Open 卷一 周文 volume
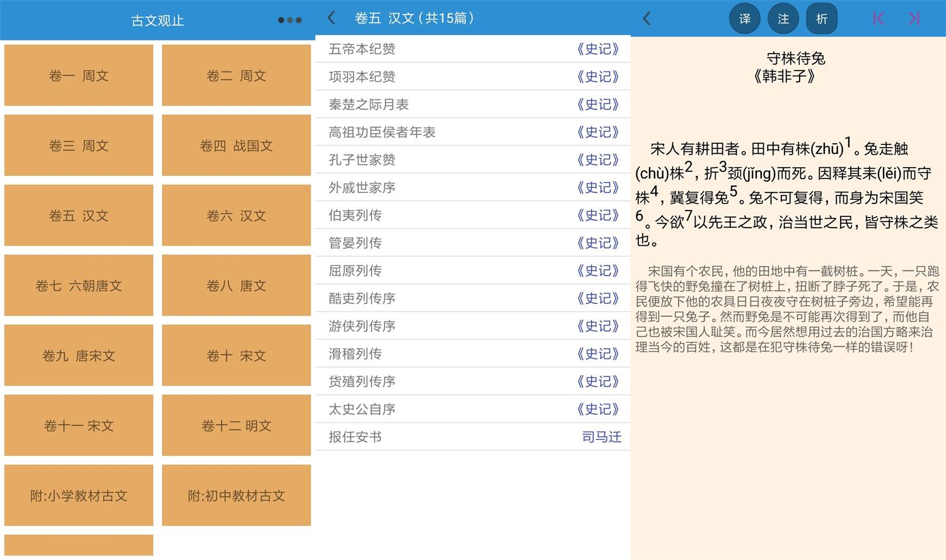This screenshot has width=946, height=560. (78, 75)
